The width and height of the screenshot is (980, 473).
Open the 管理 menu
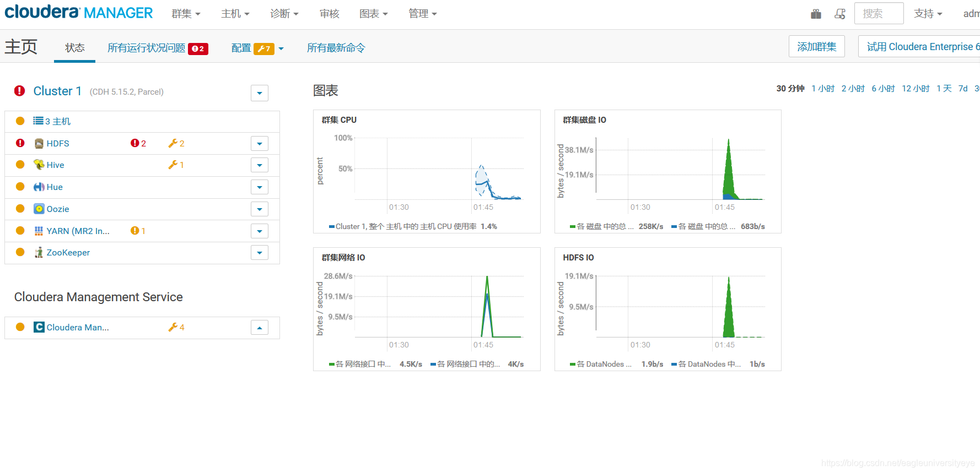pos(423,14)
